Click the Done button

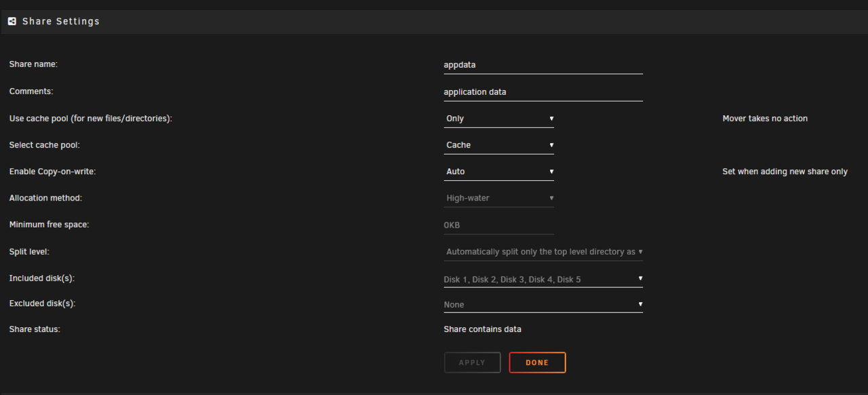coord(537,362)
